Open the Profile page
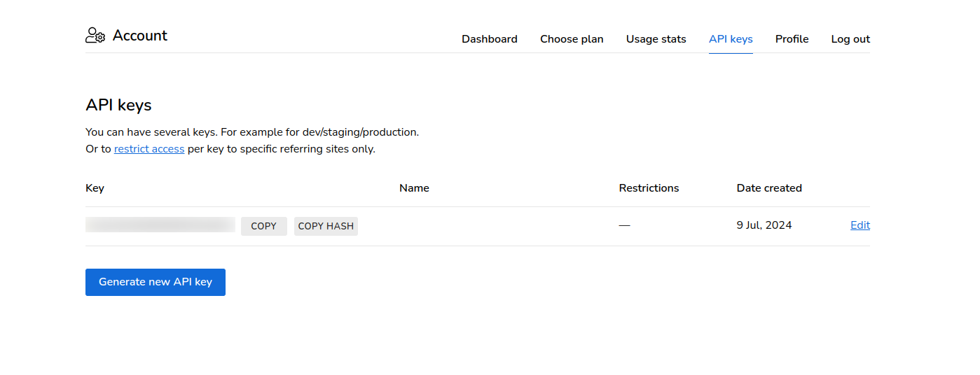 click(792, 39)
